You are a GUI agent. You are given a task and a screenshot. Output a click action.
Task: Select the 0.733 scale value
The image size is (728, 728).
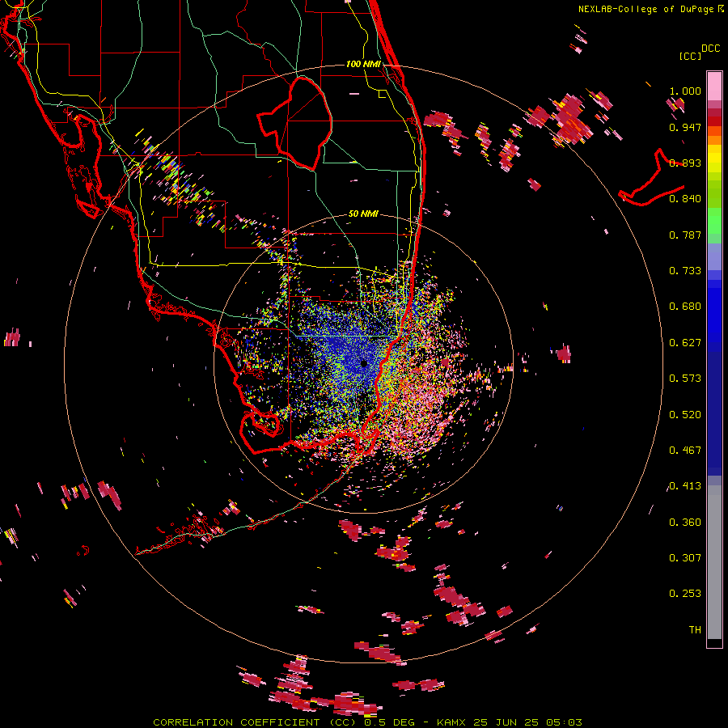685,271
